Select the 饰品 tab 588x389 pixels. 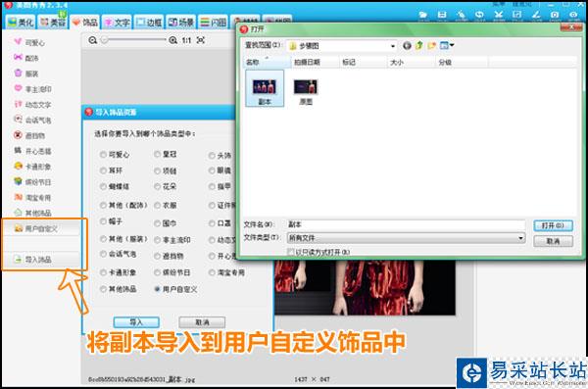(85, 23)
